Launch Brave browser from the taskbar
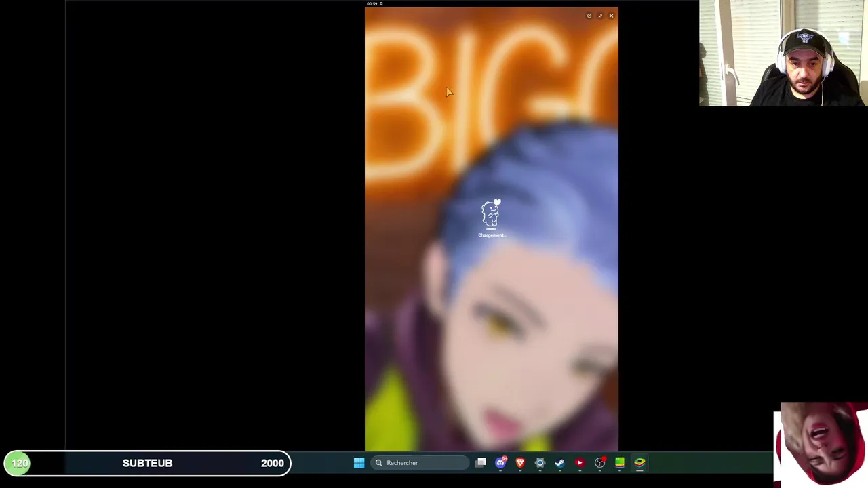Image resolution: width=868 pixels, height=488 pixels. click(x=520, y=463)
